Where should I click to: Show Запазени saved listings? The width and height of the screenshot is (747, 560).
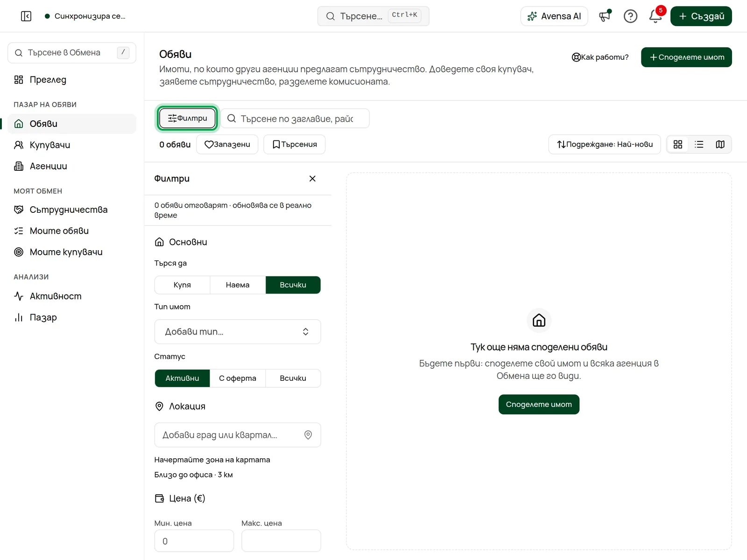click(227, 145)
